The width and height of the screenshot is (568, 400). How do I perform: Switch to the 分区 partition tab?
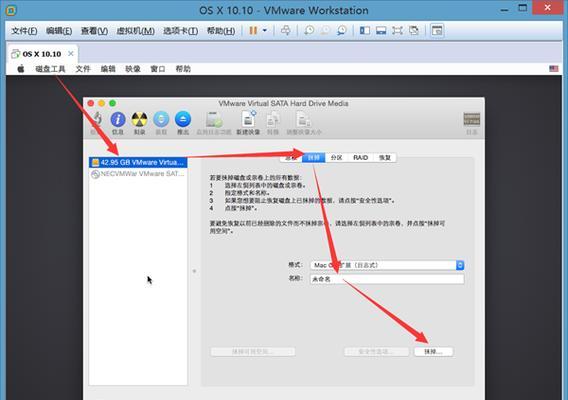tap(337, 158)
